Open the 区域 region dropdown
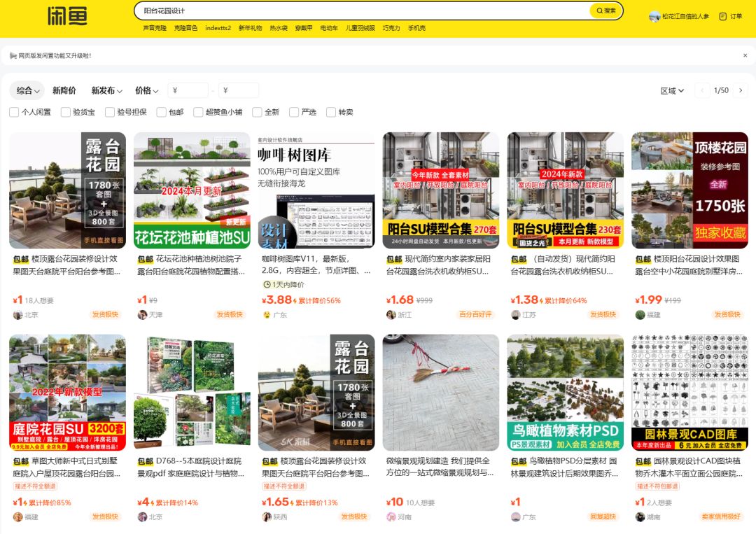 672,90
